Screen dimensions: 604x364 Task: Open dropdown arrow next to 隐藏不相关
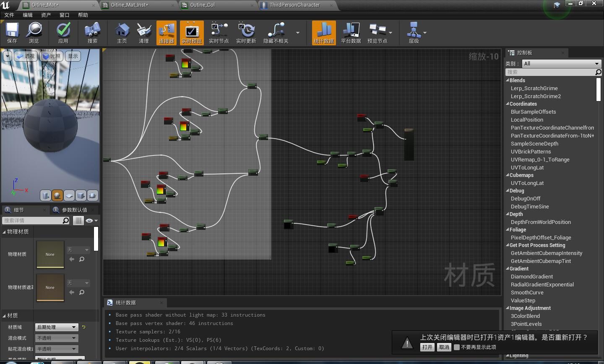(x=298, y=33)
